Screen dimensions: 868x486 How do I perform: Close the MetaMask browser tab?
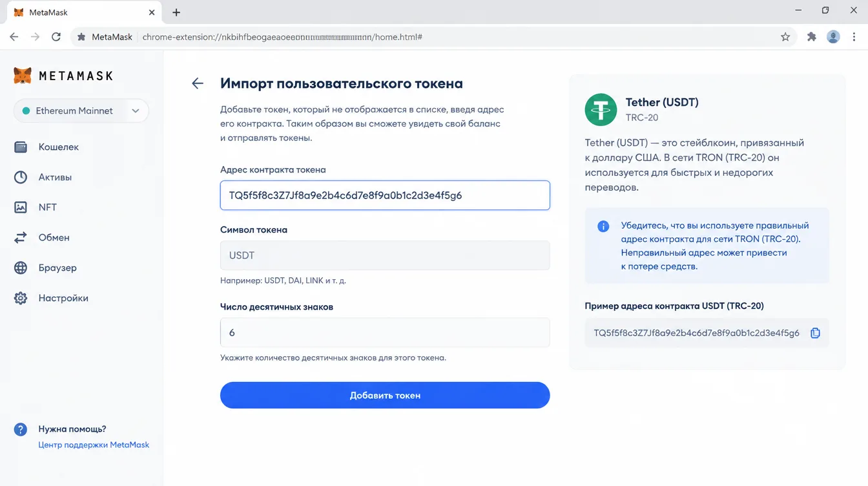[x=152, y=12]
